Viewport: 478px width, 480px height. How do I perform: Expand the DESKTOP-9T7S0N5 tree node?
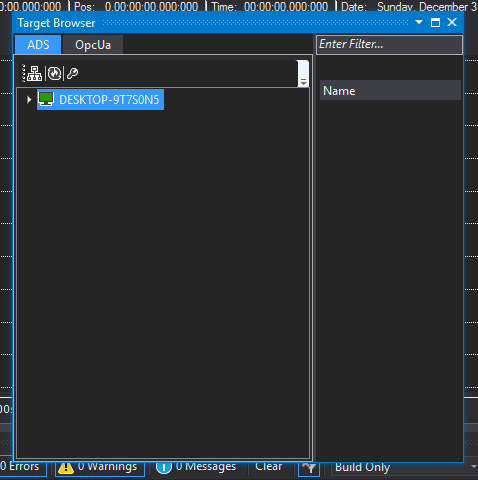(29, 99)
